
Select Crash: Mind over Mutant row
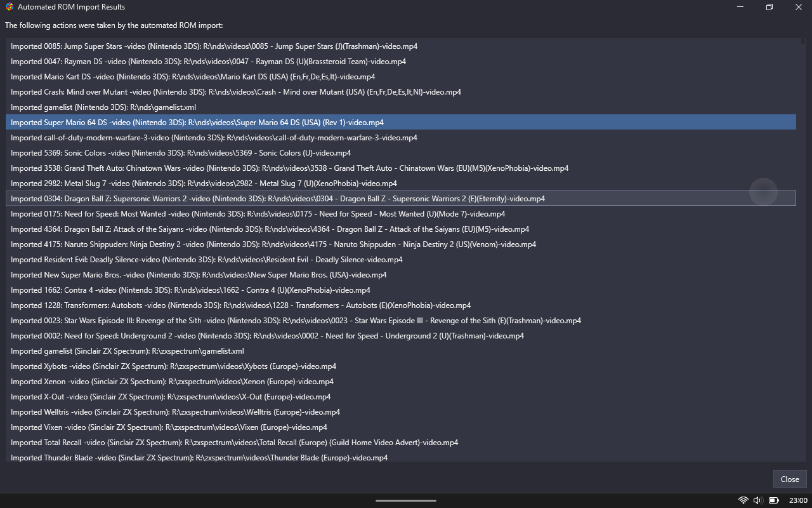pos(401,92)
